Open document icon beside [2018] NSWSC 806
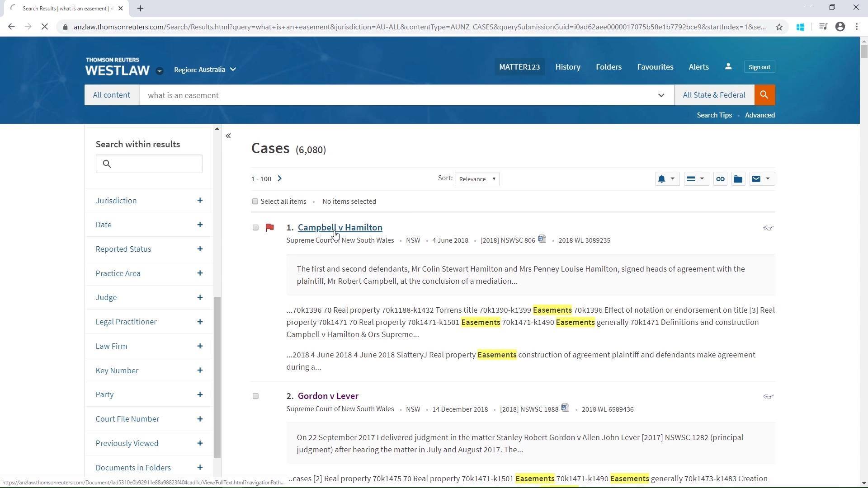868x488 pixels. point(542,239)
